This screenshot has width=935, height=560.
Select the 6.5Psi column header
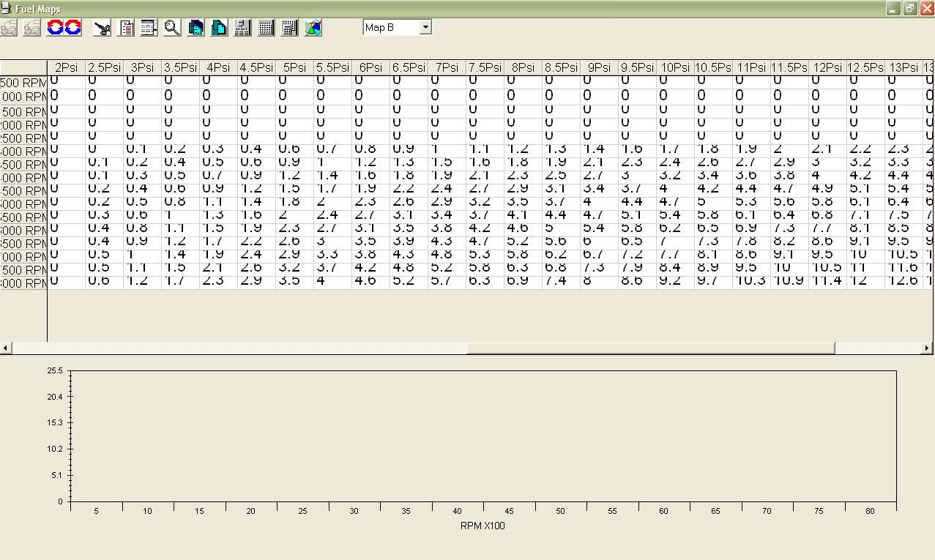pyautogui.click(x=409, y=67)
